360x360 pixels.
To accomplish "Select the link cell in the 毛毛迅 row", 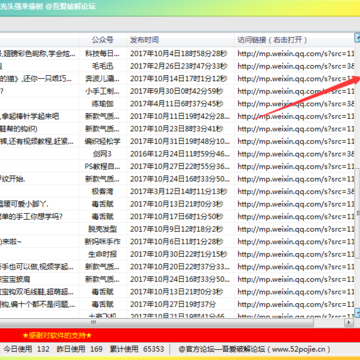I will 294,66.
